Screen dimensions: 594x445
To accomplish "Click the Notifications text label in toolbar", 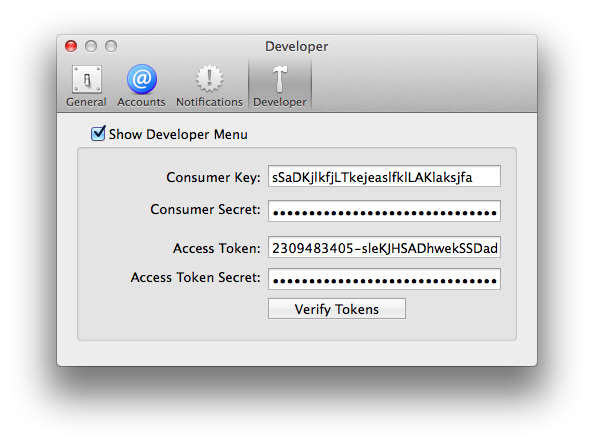I will 209,102.
